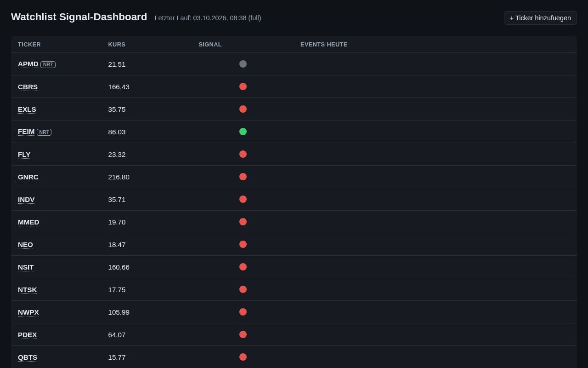Open the NSIT ticker link
The height and width of the screenshot is (368, 588).
(26, 267)
